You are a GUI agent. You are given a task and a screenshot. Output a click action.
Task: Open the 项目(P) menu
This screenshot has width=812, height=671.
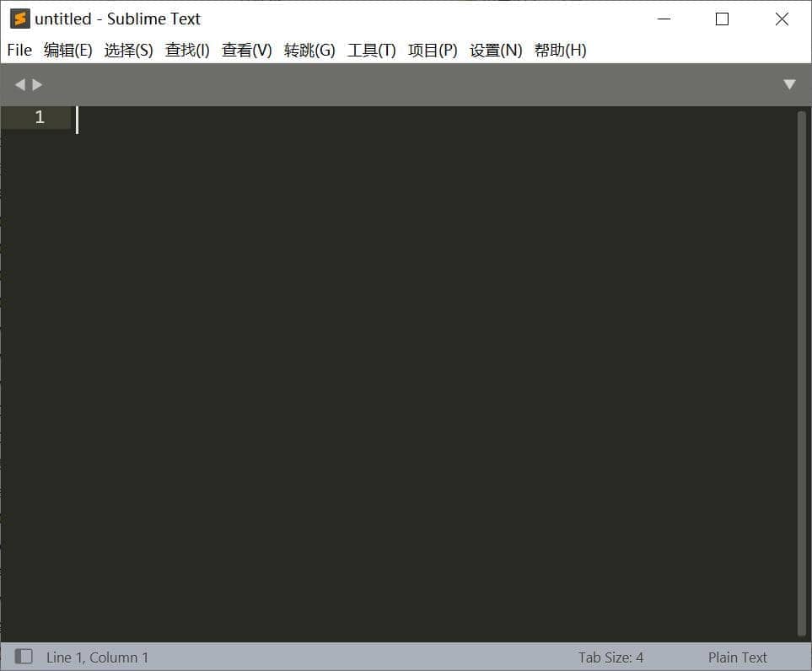pyautogui.click(x=432, y=50)
